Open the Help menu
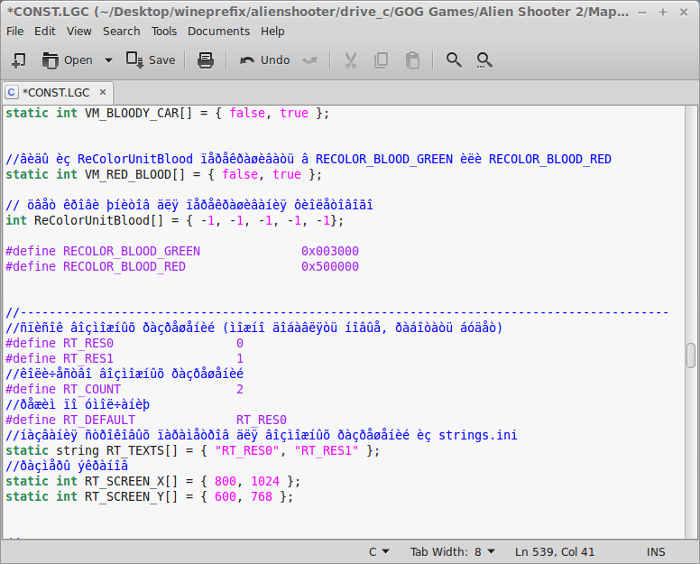 coord(272,31)
